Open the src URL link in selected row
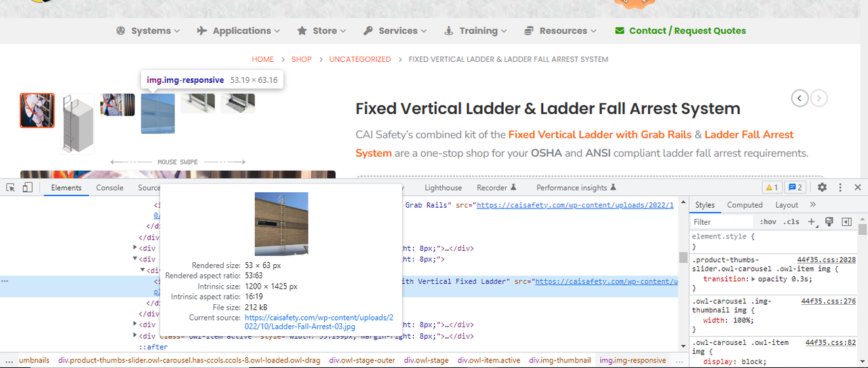This screenshot has width=868, height=368. pyautogui.click(x=606, y=281)
